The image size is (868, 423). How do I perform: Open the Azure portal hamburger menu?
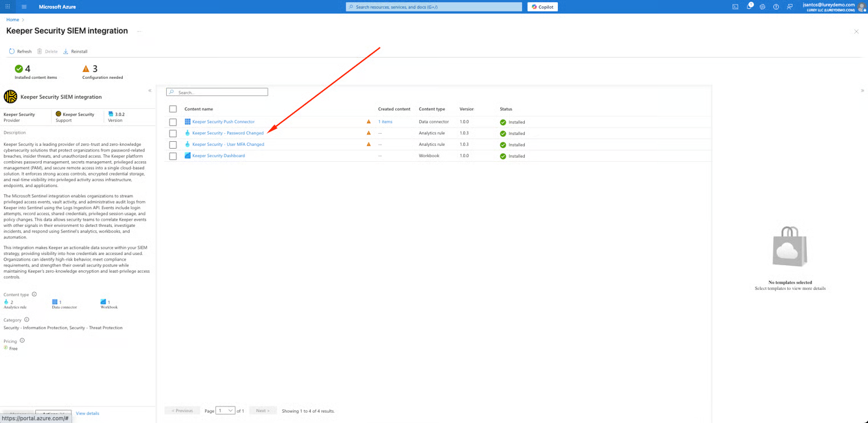[x=24, y=7]
